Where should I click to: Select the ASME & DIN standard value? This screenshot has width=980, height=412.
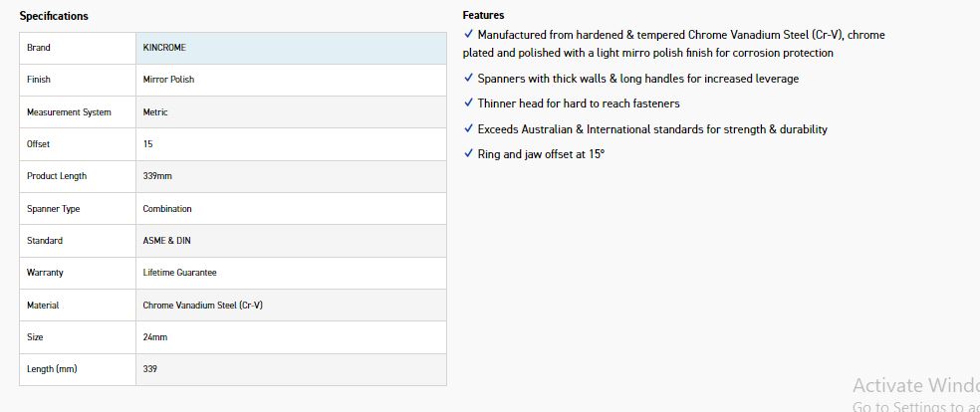coord(167,241)
